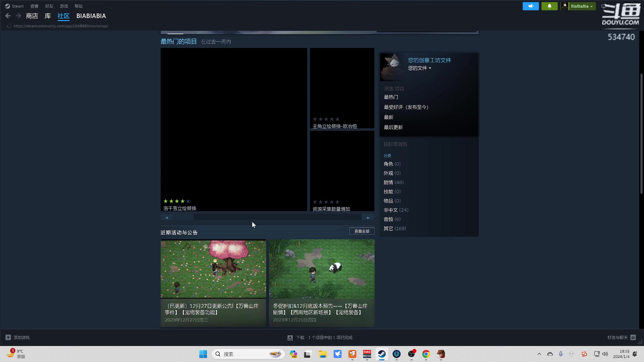The height and width of the screenshot is (362, 644).
Task: Filter by the 技能 tag
Action: pos(392,191)
